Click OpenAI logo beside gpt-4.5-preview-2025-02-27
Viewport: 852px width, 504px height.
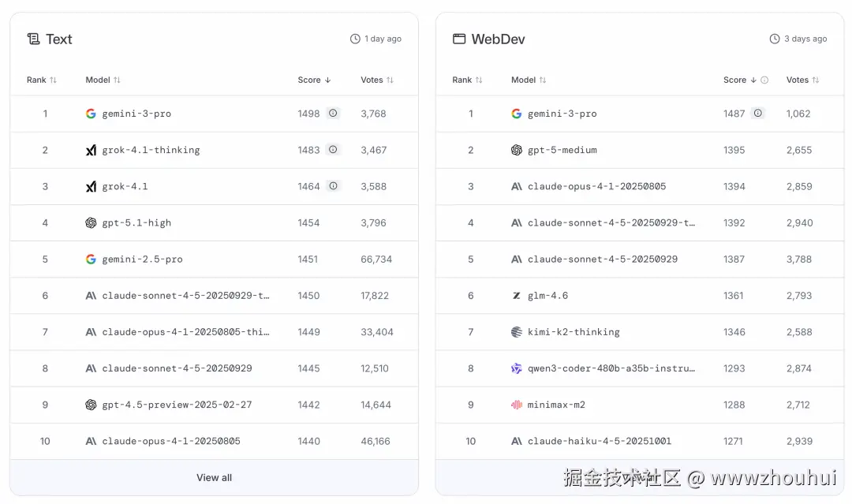click(x=91, y=405)
